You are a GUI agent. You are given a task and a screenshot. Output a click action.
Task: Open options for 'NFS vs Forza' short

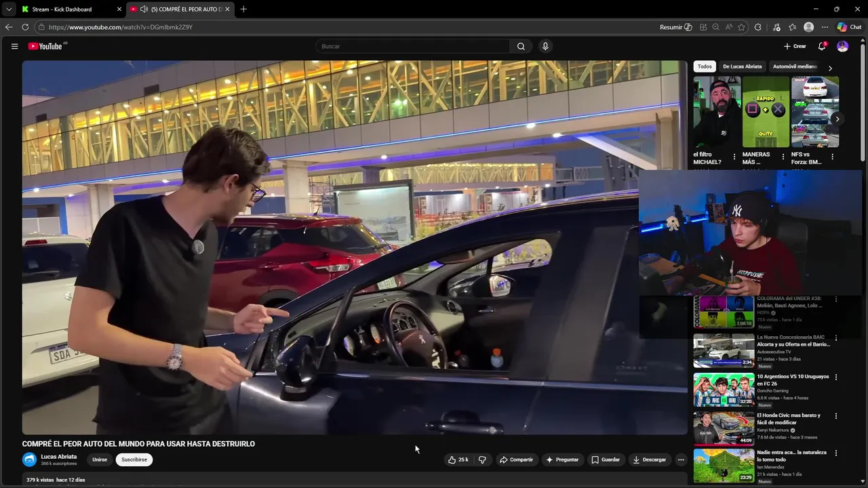click(832, 157)
